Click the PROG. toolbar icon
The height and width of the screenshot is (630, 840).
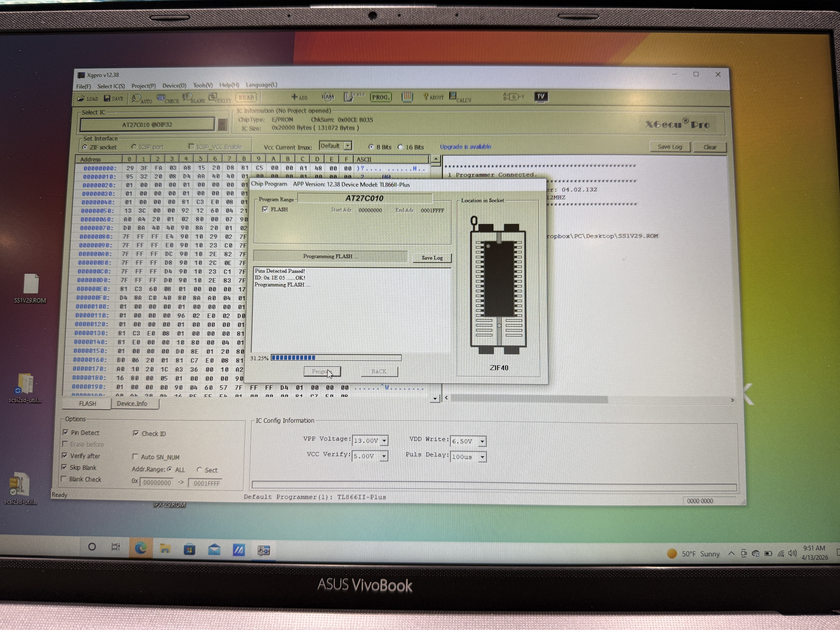click(381, 97)
